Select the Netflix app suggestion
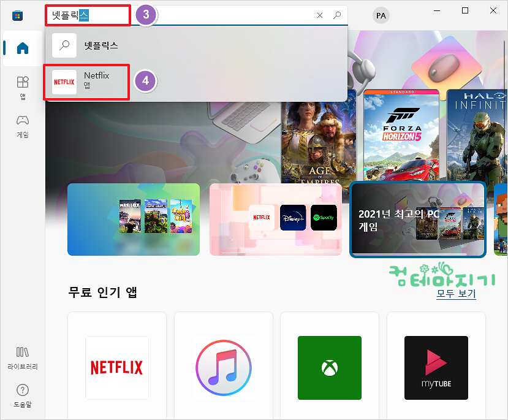The height and width of the screenshot is (420, 508). click(x=196, y=82)
